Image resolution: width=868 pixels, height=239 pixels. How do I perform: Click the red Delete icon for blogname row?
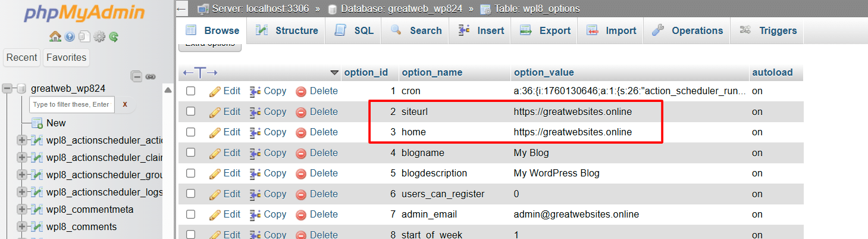click(x=301, y=153)
